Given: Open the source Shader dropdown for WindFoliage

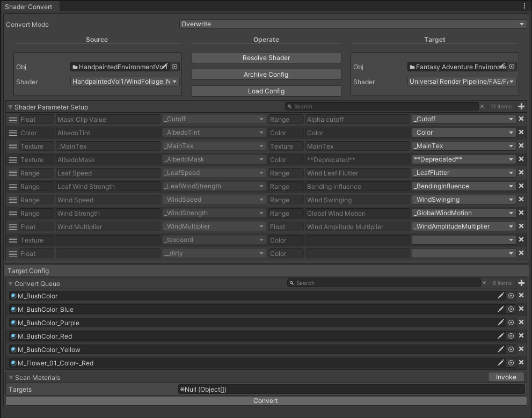Looking at the screenshot, I should [125, 82].
